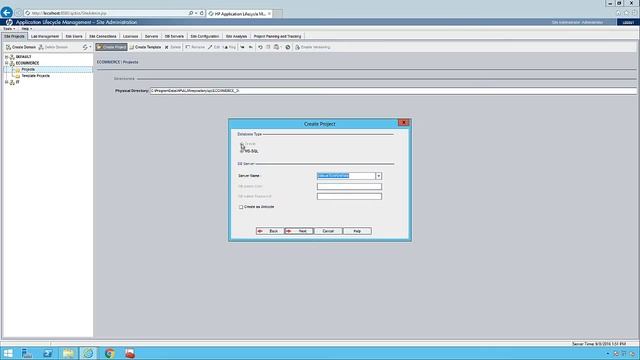Switch to the Lab Management tab

click(x=45, y=36)
